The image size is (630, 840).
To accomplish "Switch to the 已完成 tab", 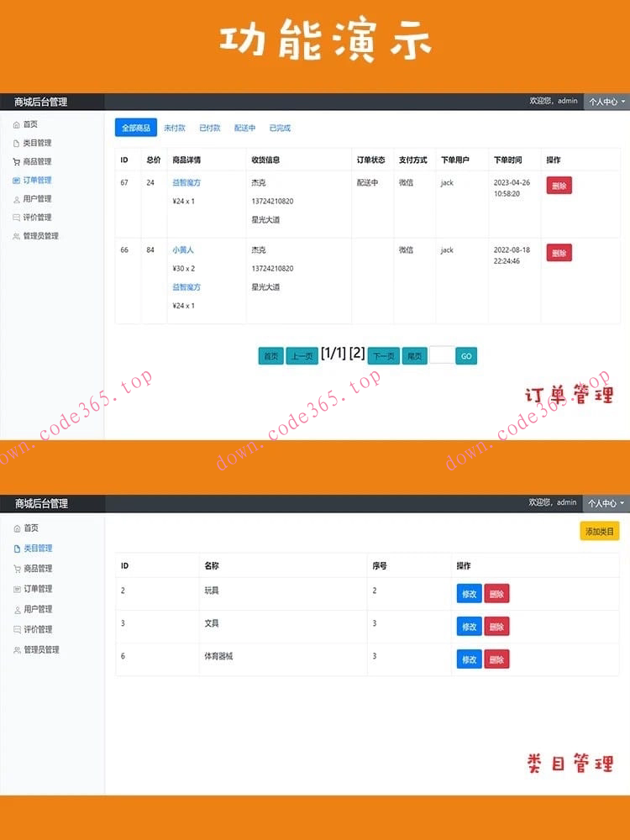I will pos(280,128).
